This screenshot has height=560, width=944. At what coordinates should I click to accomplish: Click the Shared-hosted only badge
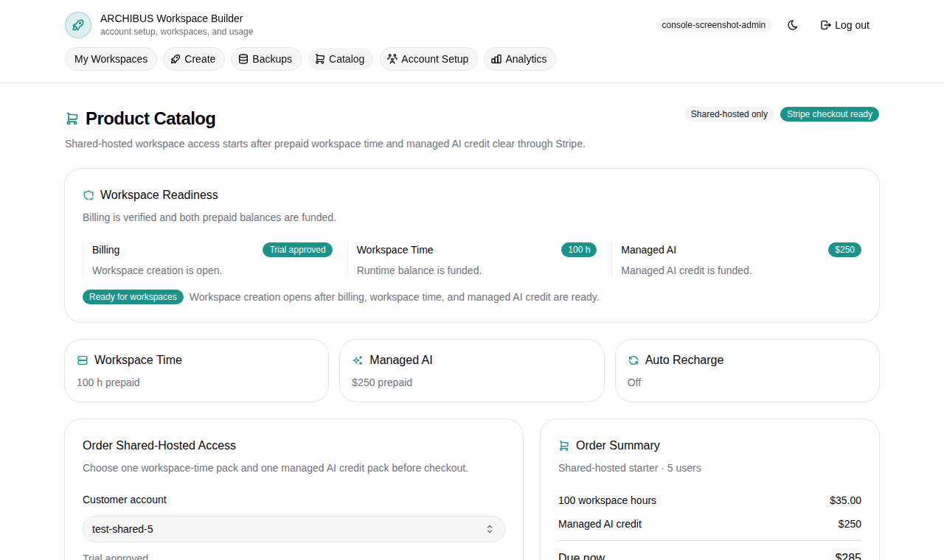coord(729,114)
